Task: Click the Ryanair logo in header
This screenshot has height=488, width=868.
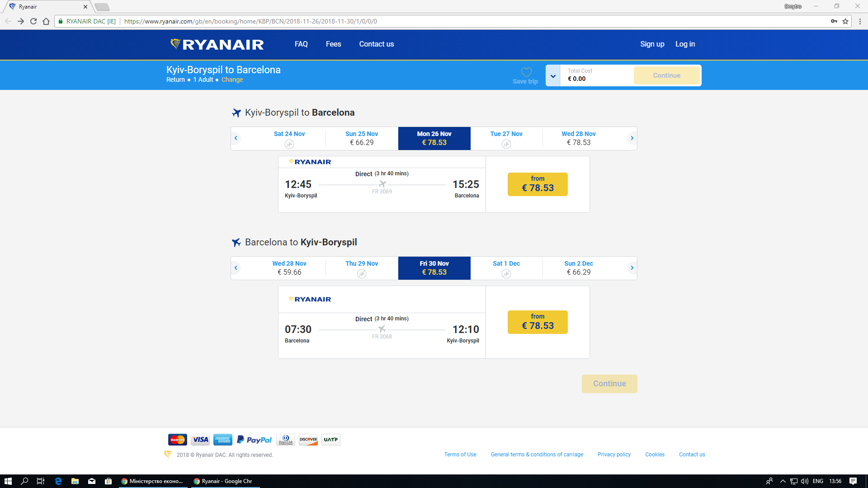Action: coord(217,44)
